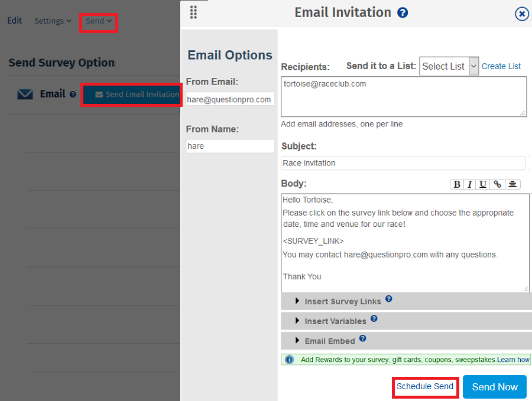
Task: Click help icon next to Insert Survey Links
Action: [389, 299]
